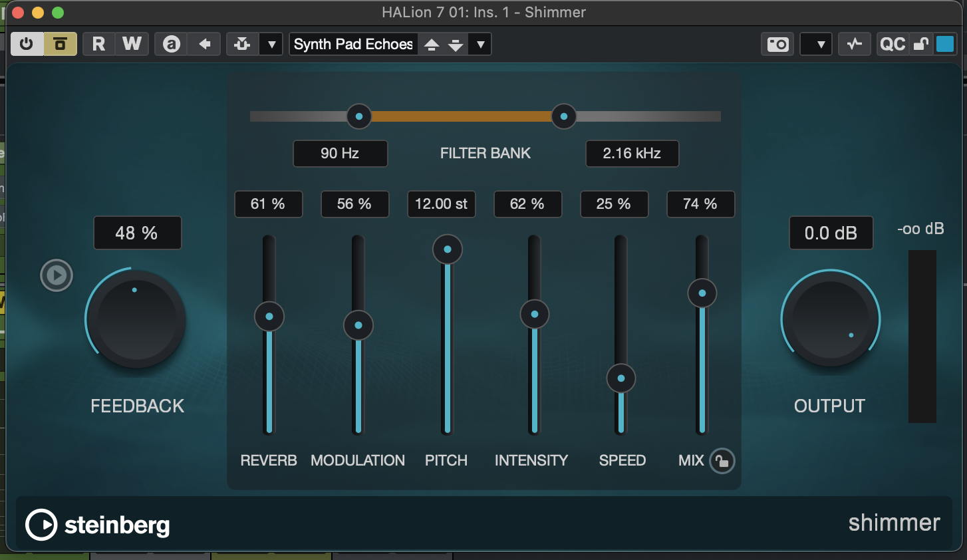Toggle the Mix lock icon
Viewport: 967px width, 560px height.
click(x=722, y=461)
